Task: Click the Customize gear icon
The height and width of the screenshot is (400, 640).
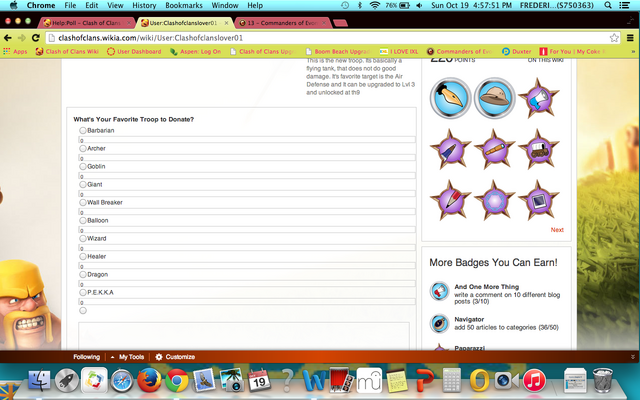Action: [x=159, y=357]
